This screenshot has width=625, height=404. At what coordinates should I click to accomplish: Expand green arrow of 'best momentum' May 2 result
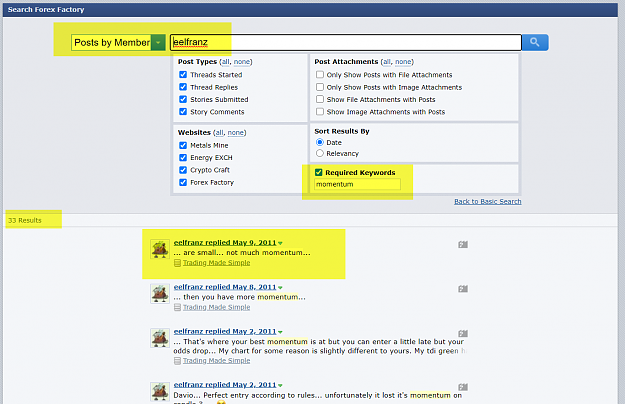coord(280,332)
